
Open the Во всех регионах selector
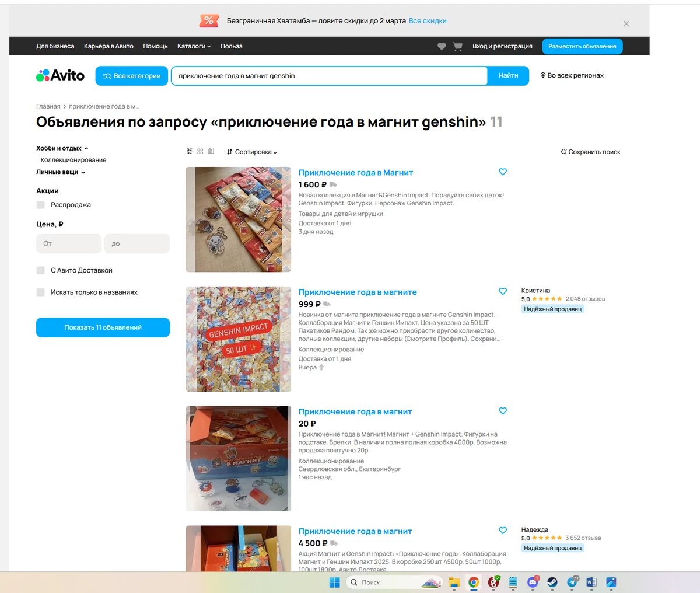[572, 75]
